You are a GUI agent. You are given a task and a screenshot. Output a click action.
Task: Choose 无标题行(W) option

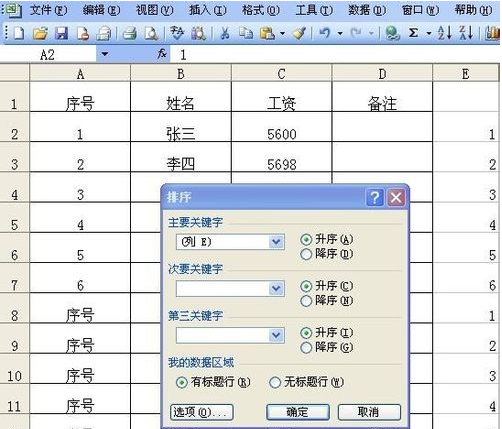(x=306, y=382)
